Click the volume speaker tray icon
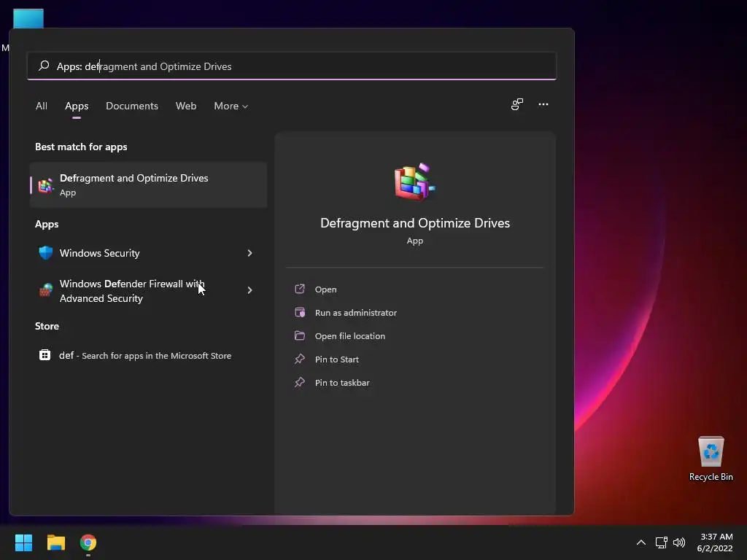 (679, 542)
